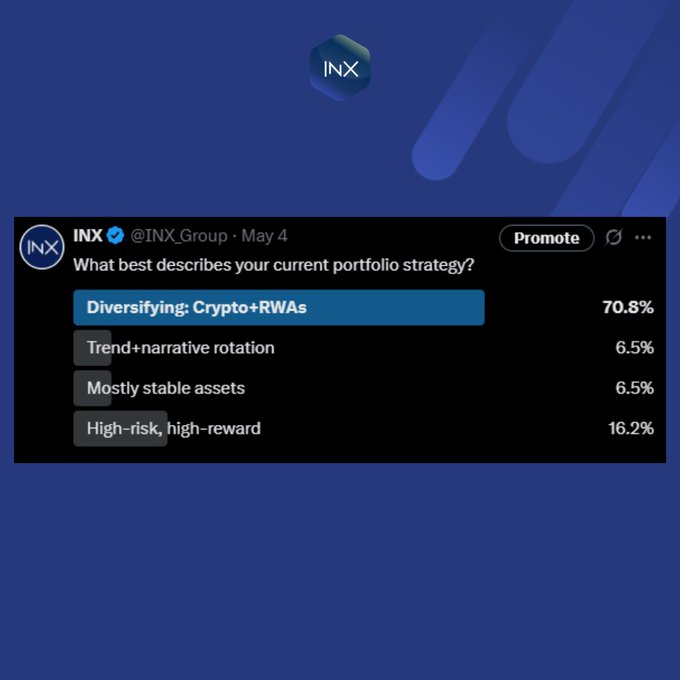The width and height of the screenshot is (680, 680).
Task: Click the 70.8% poll result value
Action: pyautogui.click(x=627, y=308)
